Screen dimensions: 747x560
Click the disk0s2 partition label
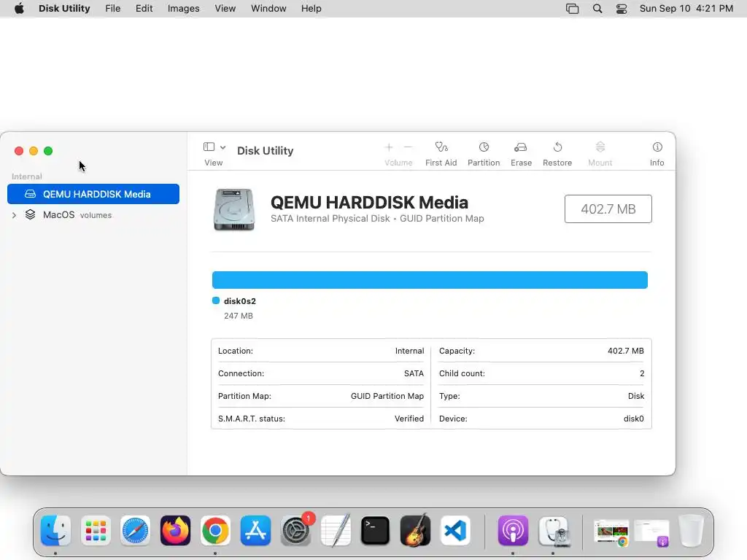(x=239, y=301)
